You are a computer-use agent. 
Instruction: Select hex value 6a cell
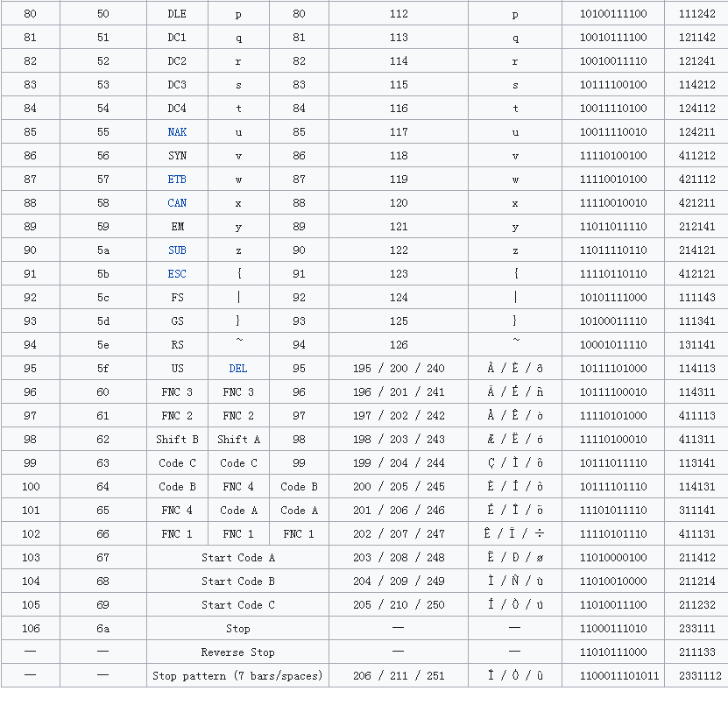click(x=103, y=629)
